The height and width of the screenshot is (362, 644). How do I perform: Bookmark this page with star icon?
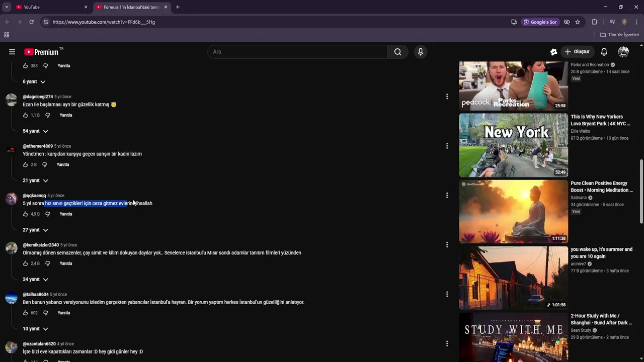(x=578, y=22)
